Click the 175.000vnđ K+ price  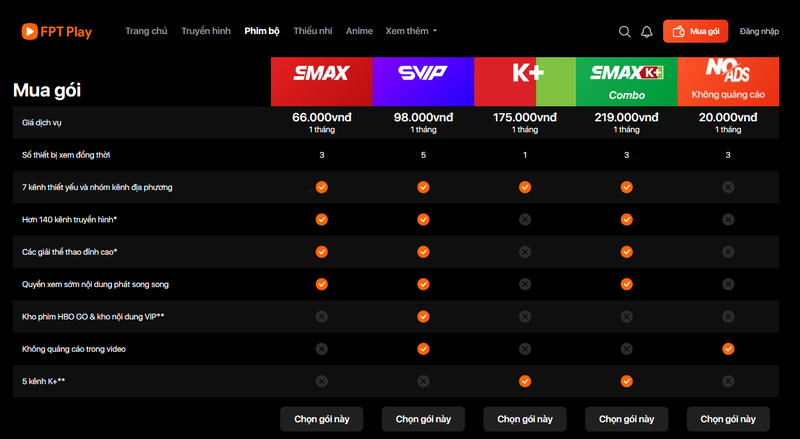525,117
